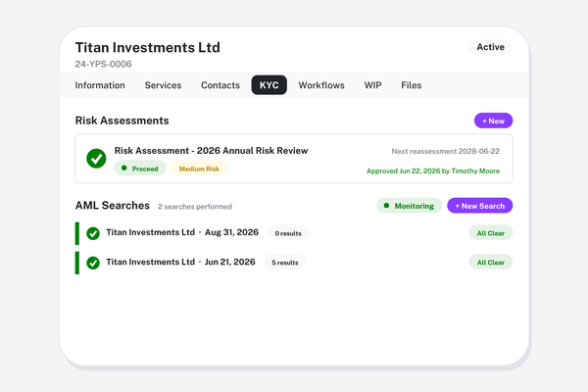Click All Clear badge on the Jun 21 search
Image resolution: width=588 pixels, height=392 pixels.
[491, 263]
